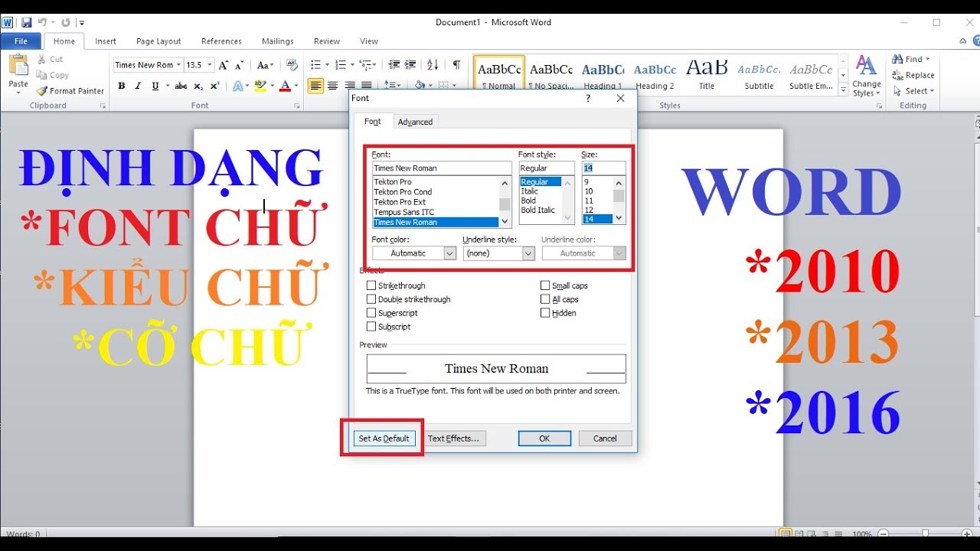Click the Increase Indent icon
The height and width of the screenshot is (551, 980).
point(411,65)
